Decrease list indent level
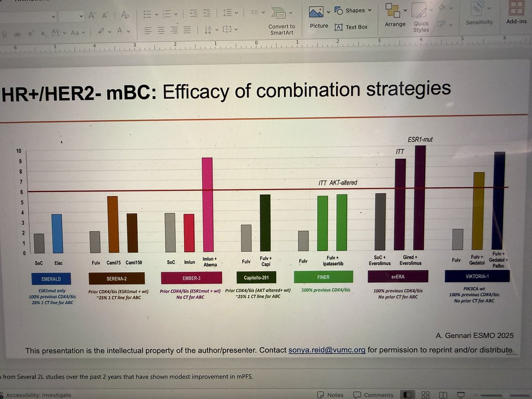This screenshot has height=399, width=532. point(193,14)
